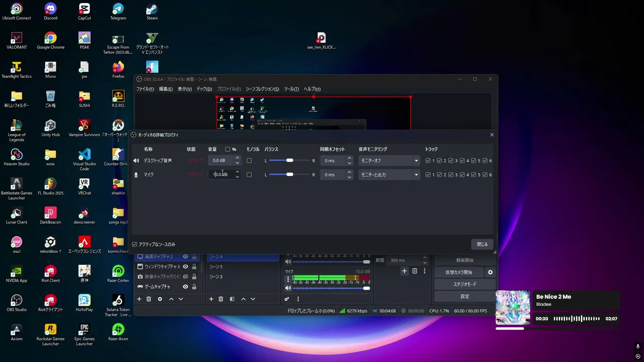Move selected source up arrow
The height and width of the screenshot is (362, 644).
pyautogui.click(x=171, y=299)
